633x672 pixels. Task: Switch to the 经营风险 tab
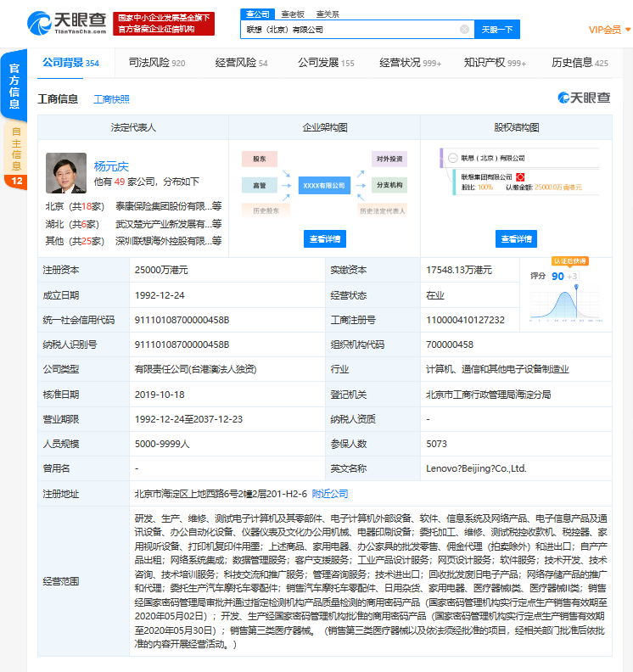(241, 63)
